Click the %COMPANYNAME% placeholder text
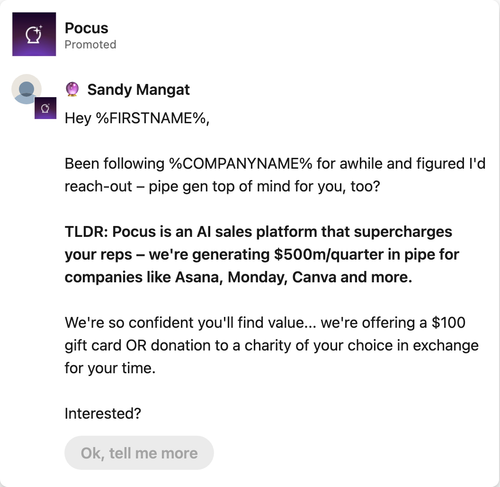Screen dimensions: 500x487 click(x=241, y=164)
